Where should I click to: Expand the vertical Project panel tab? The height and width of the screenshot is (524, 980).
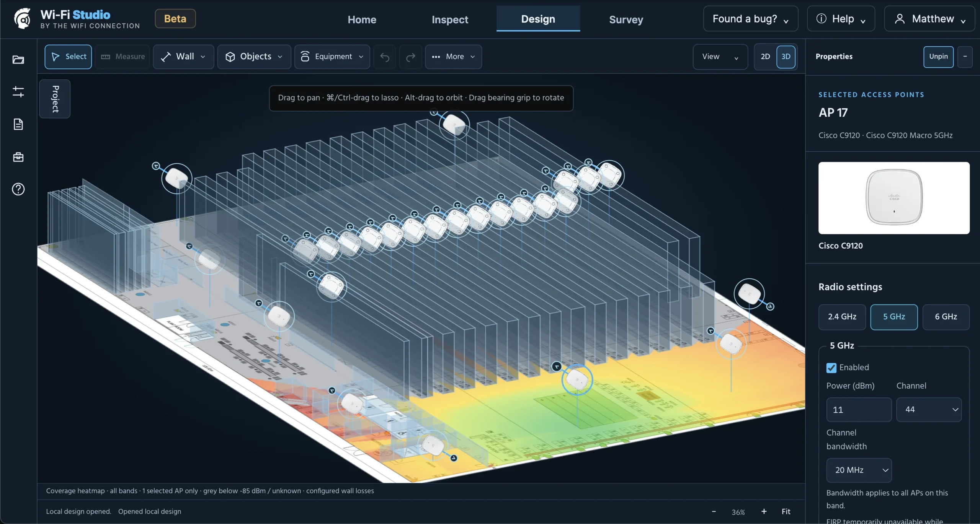coord(55,99)
